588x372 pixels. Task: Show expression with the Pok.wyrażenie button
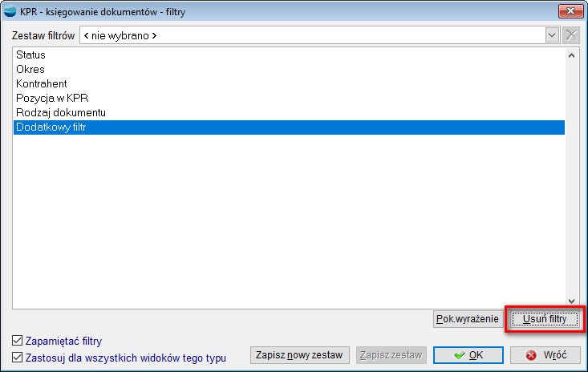pyautogui.click(x=467, y=319)
